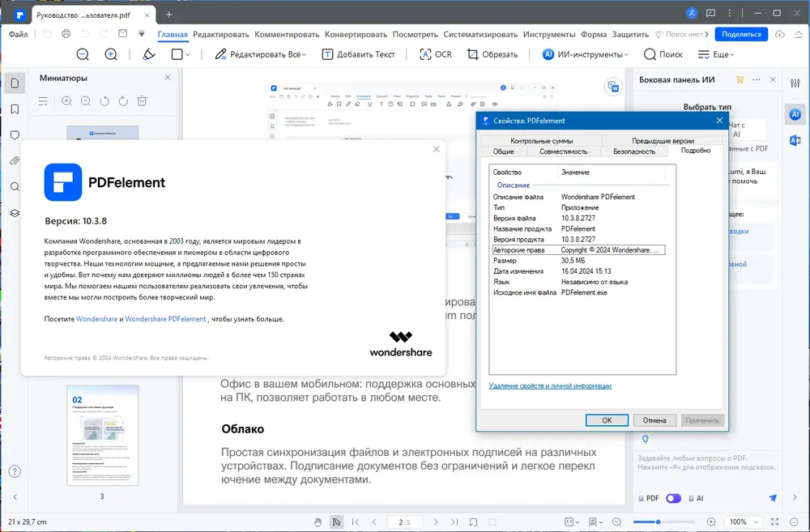
Task: Rotate page counterclockwise in thumbnails panel
Action: point(104,101)
